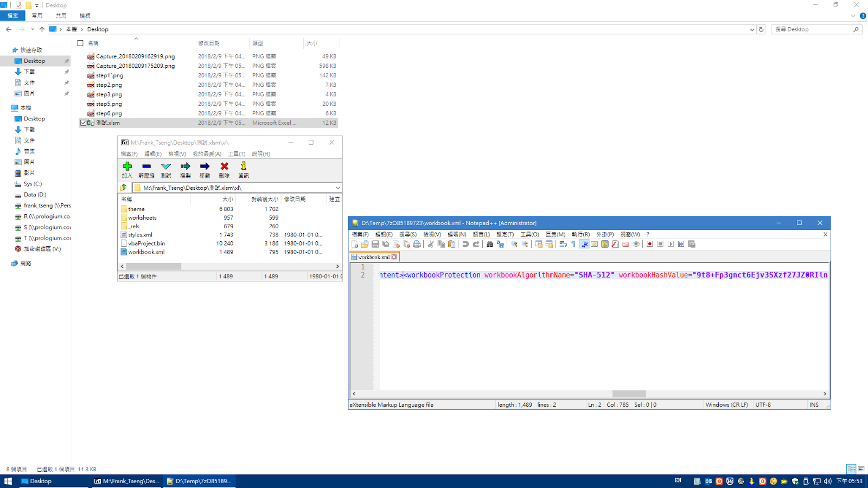This screenshot has width=868, height=488.
Task: Uncheck the checkbox beside 測試.xlsm
Action: [83, 123]
